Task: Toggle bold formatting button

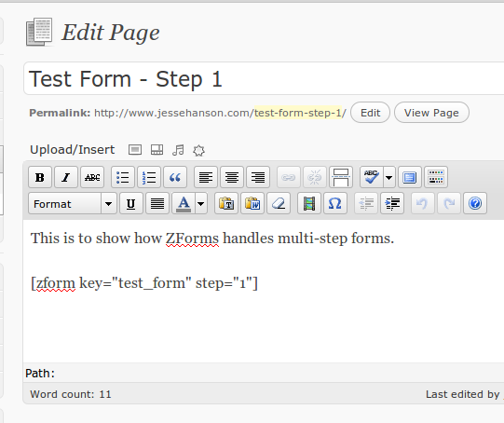Action: (x=40, y=177)
